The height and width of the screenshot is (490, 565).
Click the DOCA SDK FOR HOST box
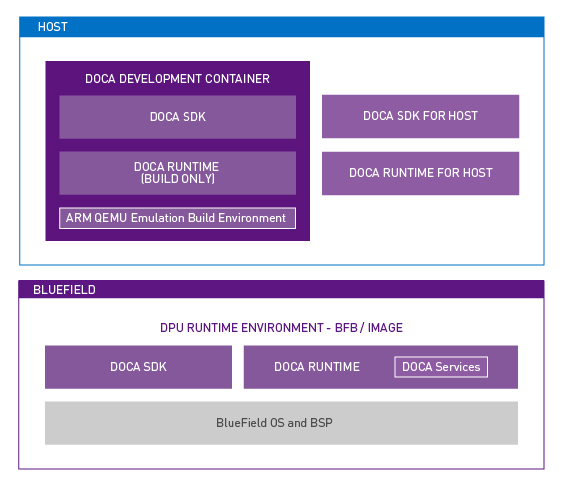421,116
